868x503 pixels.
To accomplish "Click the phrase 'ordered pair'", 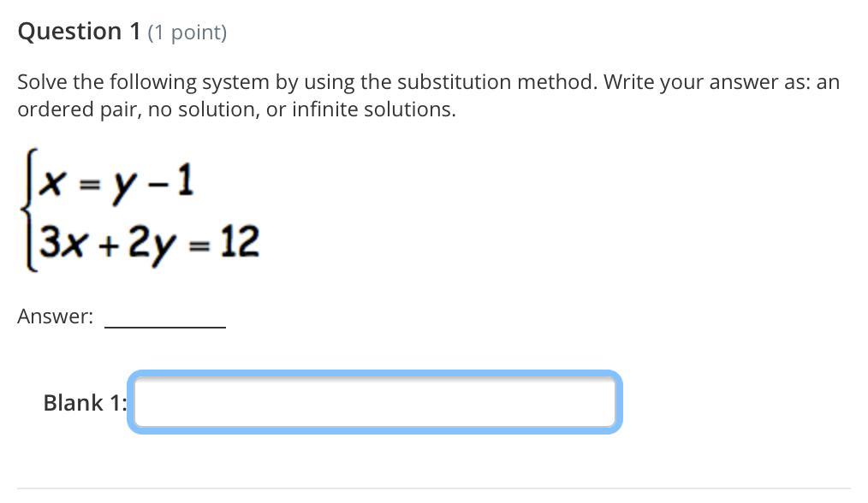I will 79,110.
